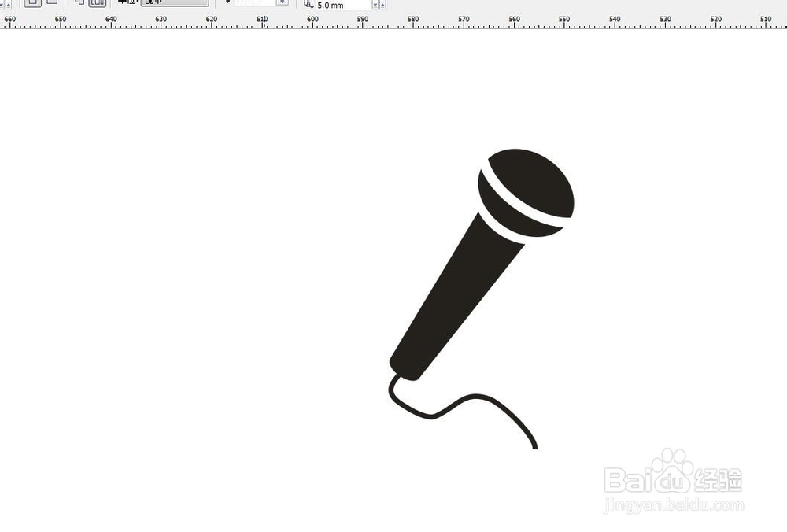This screenshot has width=787, height=532.
Task: Click the nudge value dropdown arrow
Action: tap(282, 2)
